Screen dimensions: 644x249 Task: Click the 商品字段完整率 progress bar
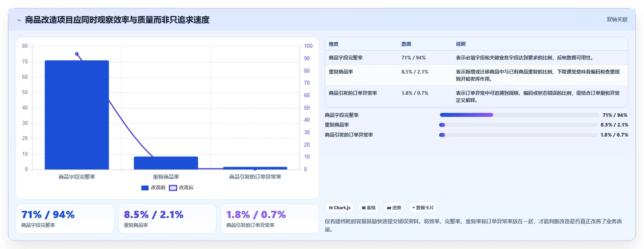[x=519, y=115]
